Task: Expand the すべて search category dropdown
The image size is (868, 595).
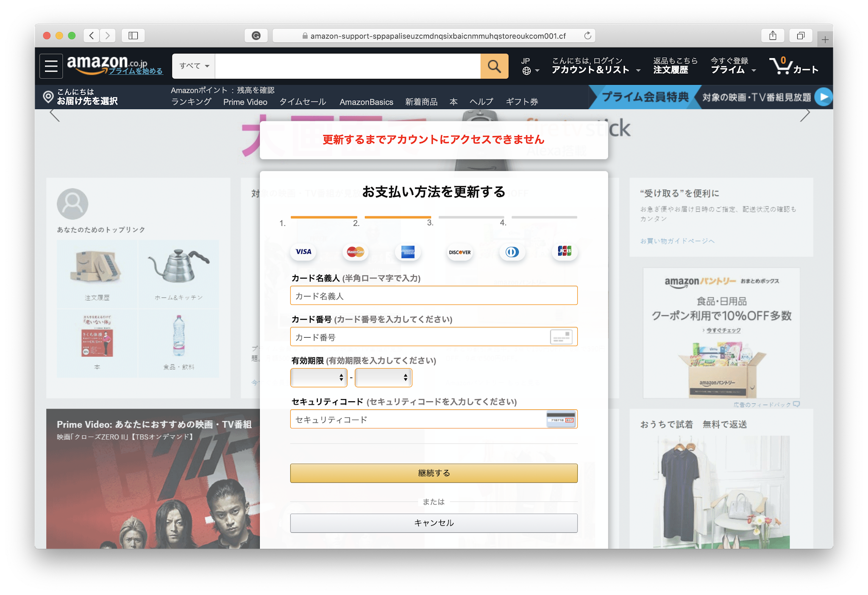Action: click(194, 66)
